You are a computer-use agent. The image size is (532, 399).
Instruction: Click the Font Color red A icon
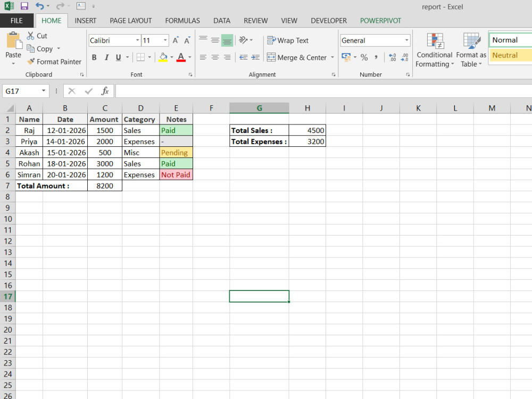181,57
